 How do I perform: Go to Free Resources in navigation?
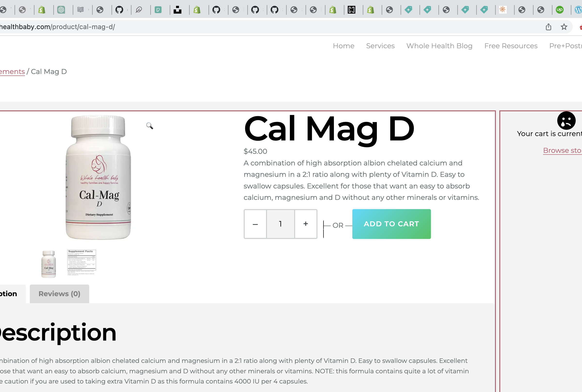point(511,46)
